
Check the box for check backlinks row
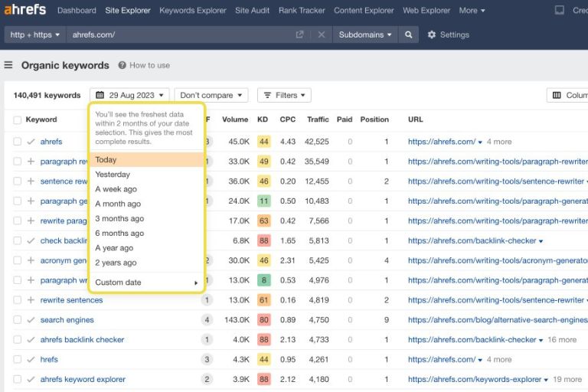[x=18, y=240]
